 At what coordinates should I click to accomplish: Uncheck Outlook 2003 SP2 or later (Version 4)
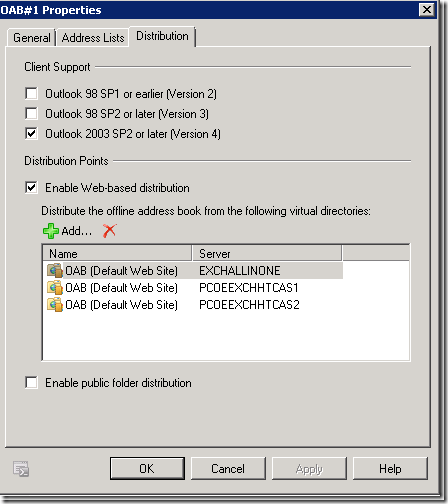pos(31,134)
